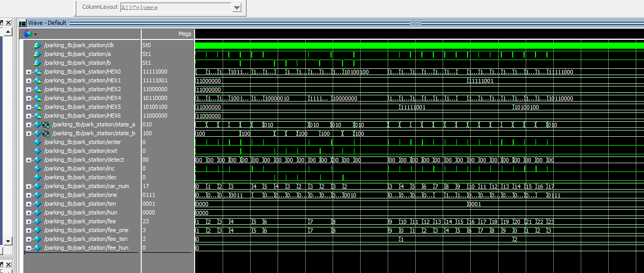Click the HEX0 signal type icon
Screen dimensions: 644x273
click(37, 72)
